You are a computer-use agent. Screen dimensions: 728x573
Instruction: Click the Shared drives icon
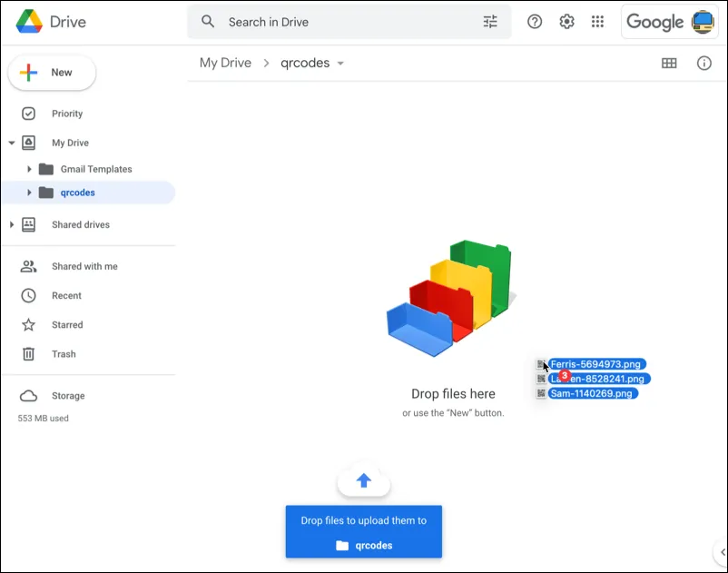pos(28,224)
